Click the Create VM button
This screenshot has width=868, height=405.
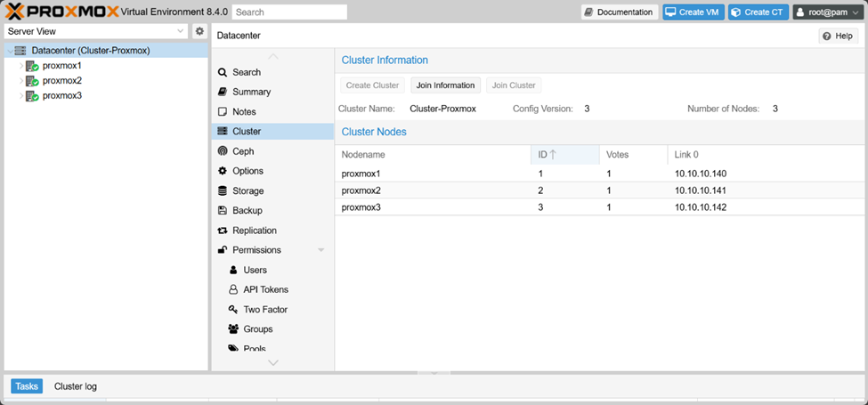point(693,12)
